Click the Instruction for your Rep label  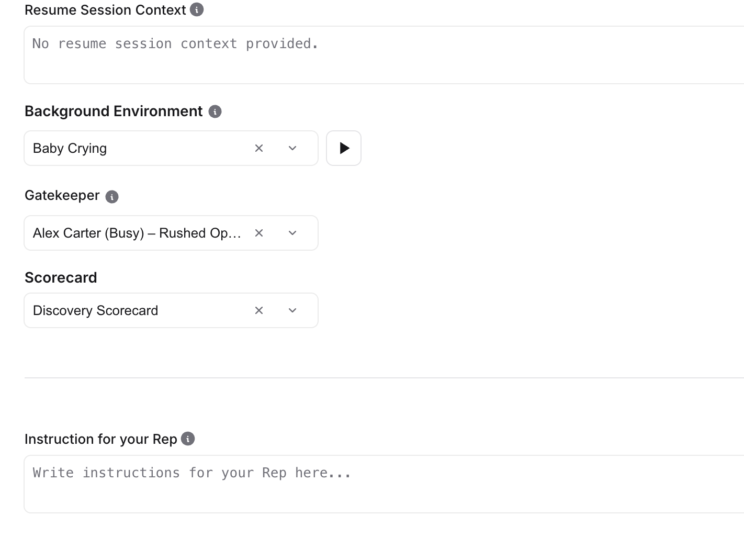(101, 439)
